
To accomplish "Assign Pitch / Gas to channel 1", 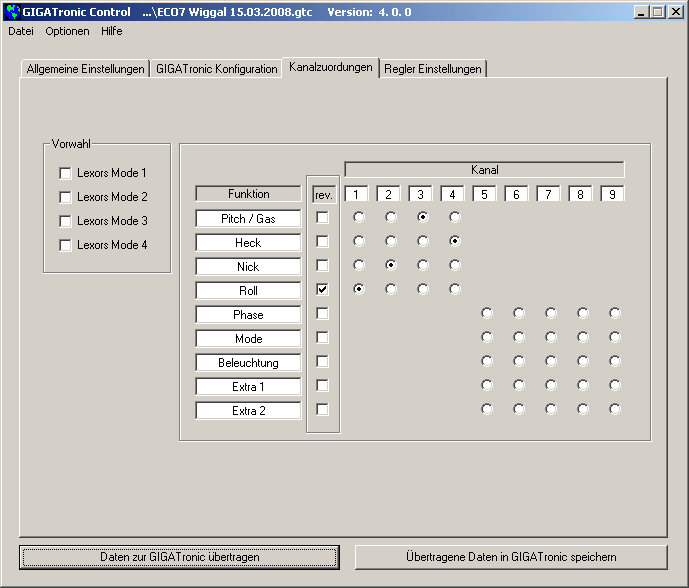I will (x=359, y=217).
